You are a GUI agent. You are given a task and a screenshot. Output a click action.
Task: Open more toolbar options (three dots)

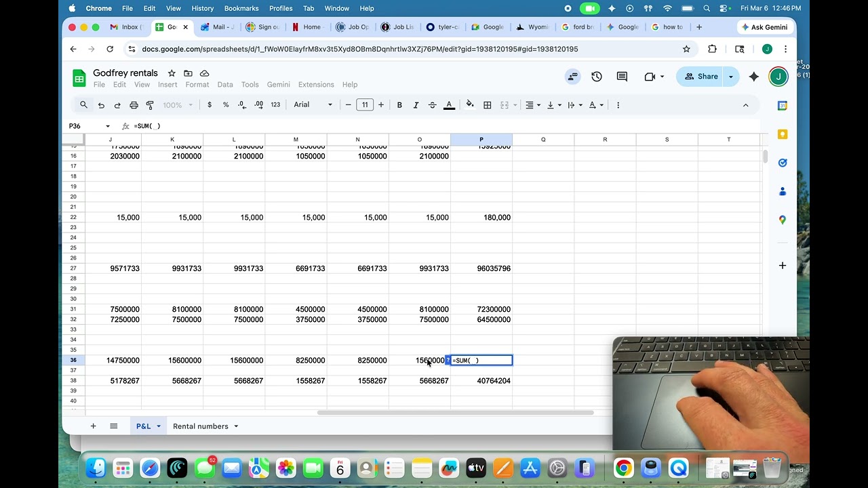618,105
